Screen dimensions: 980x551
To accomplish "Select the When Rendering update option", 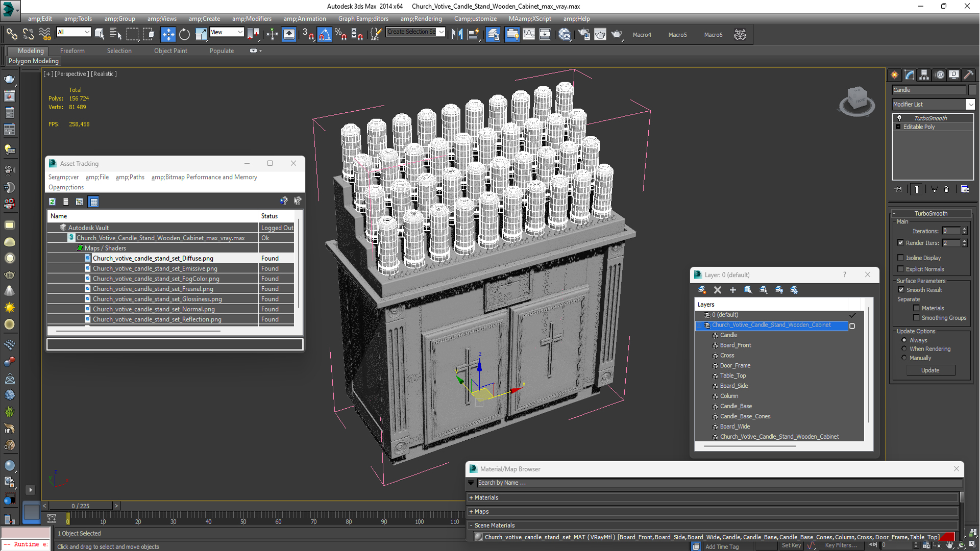I will point(904,349).
